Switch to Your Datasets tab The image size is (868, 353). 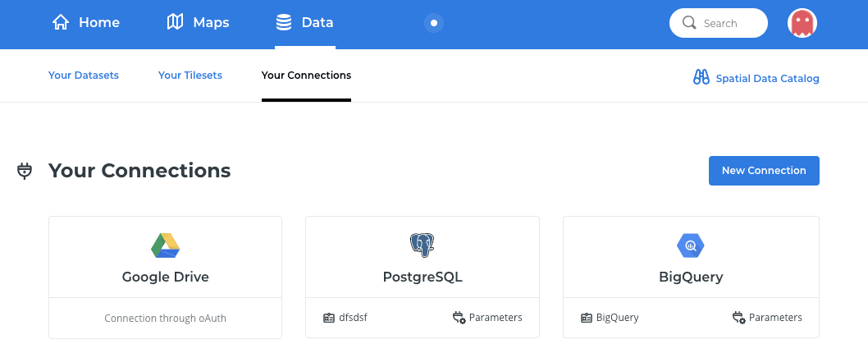click(x=84, y=76)
